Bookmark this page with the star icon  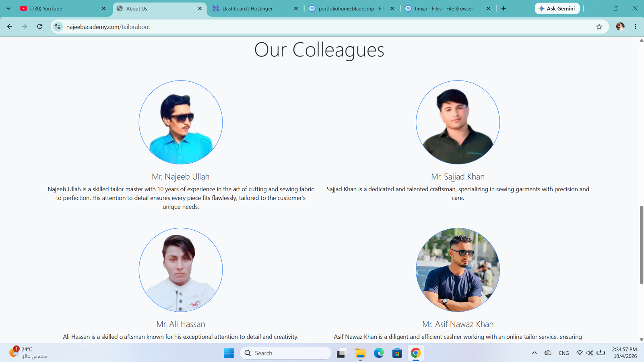[x=599, y=27]
